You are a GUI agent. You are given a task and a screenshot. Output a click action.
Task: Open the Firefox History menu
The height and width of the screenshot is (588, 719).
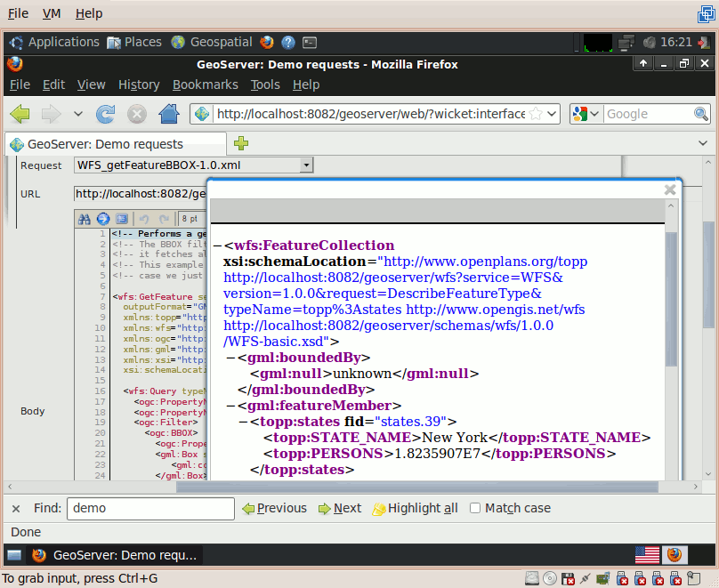[139, 85]
